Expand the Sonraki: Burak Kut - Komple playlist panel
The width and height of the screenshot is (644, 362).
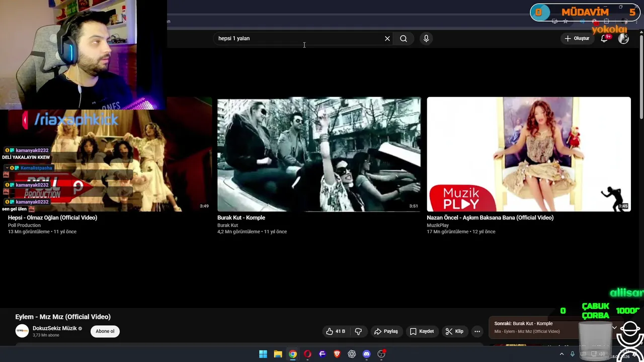click(x=614, y=327)
